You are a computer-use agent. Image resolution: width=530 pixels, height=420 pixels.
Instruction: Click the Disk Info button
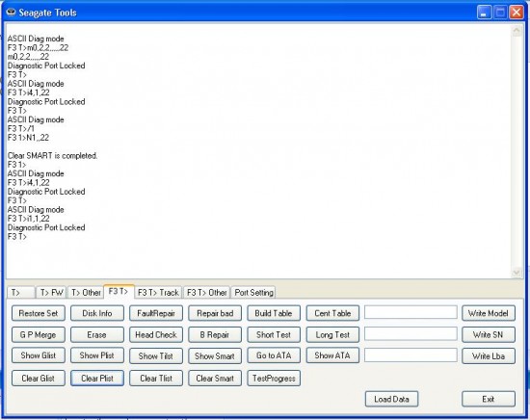click(x=97, y=313)
